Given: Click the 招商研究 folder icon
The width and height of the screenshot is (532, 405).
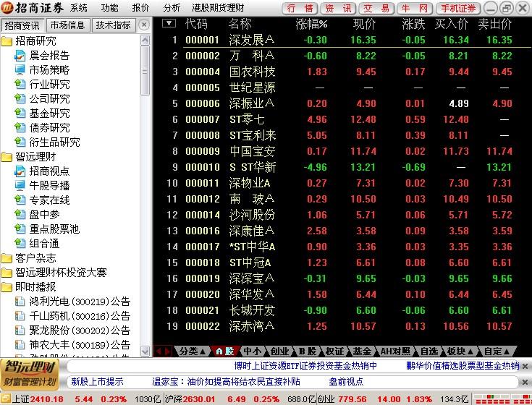Looking at the screenshot, I should (x=7, y=41).
